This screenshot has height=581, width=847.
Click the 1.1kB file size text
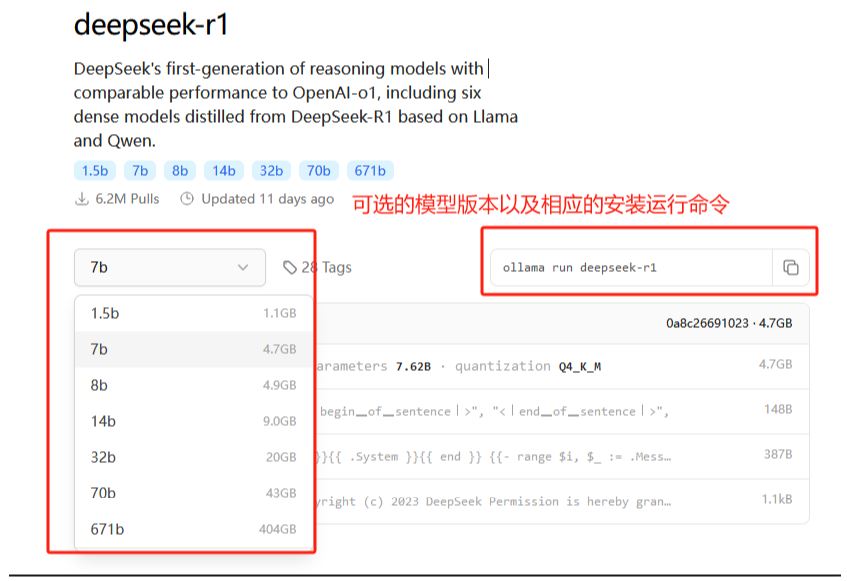(777, 499)
